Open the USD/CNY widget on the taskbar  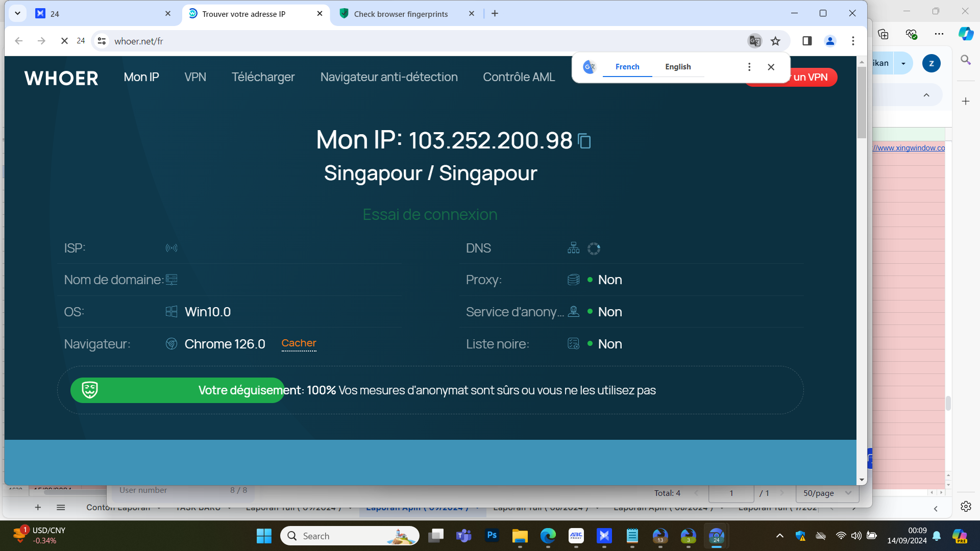[39, 536]
